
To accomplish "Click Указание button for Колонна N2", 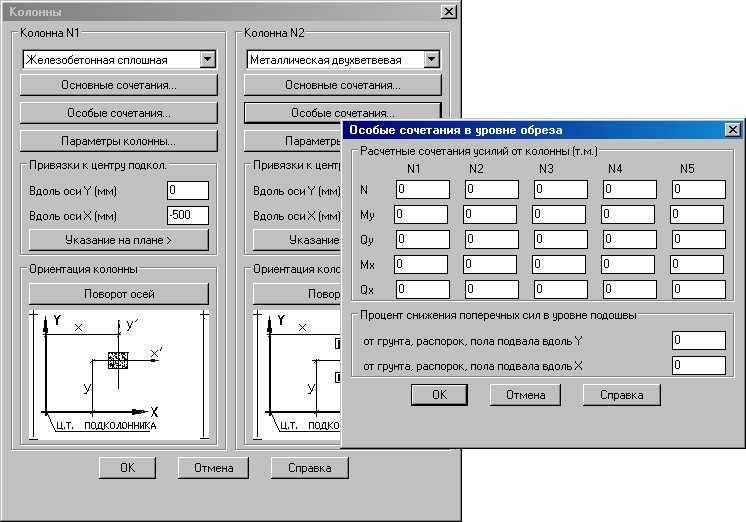I will tap(297, 240).
